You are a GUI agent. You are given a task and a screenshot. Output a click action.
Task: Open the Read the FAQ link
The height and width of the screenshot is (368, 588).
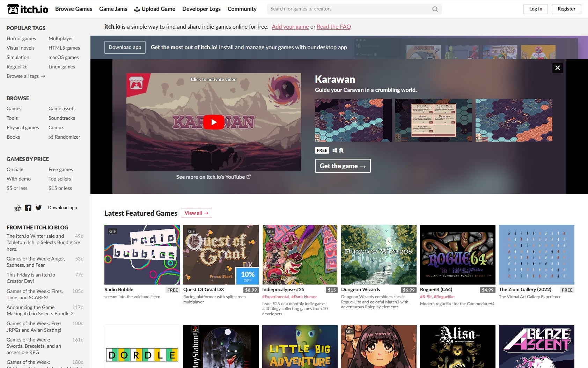pos(334,27)
